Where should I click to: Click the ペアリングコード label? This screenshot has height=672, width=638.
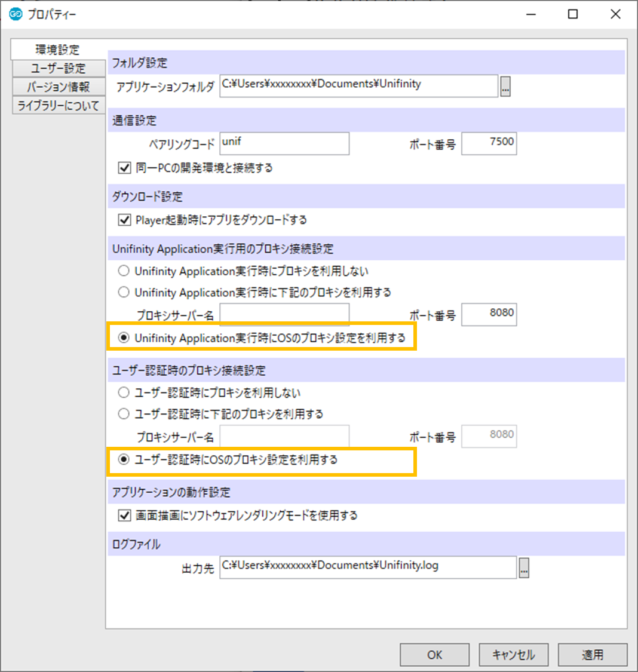[182, 145]
